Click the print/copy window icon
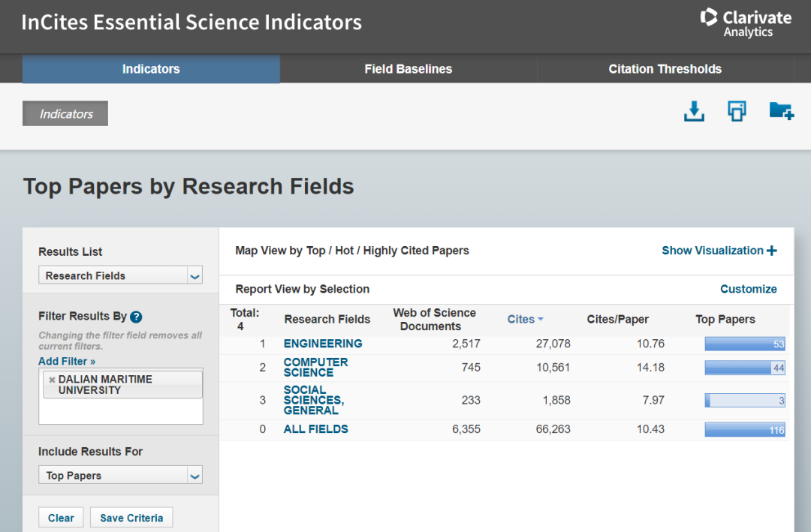This screenshot has height=532, width=811. click(737, 111)
